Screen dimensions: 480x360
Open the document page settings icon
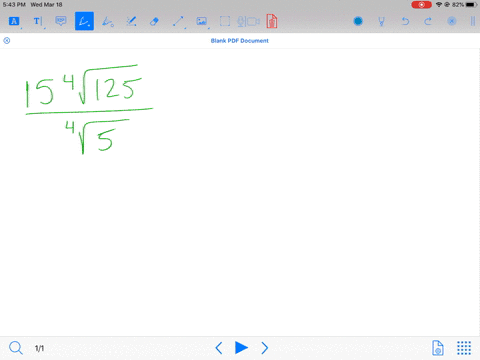pyautogui.click(x=438, y=348)
